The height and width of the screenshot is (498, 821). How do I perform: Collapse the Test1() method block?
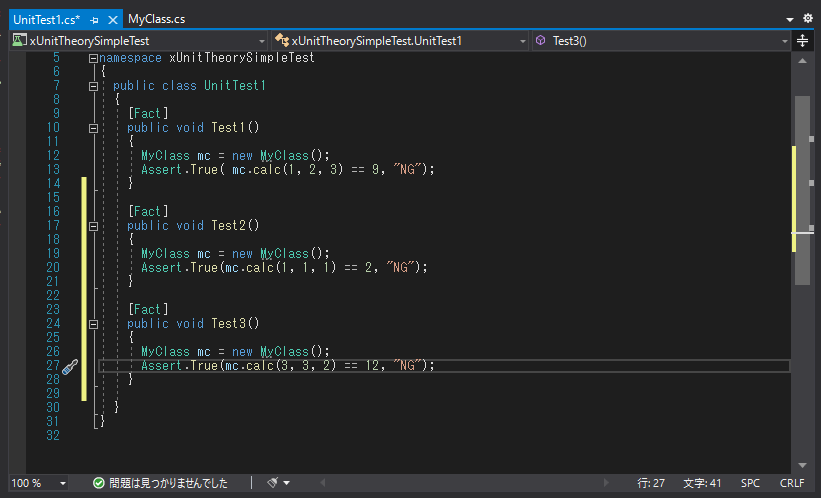point(93,128)
